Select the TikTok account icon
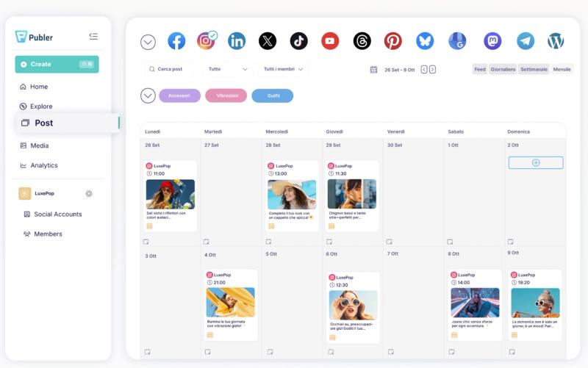 point(299,41)
